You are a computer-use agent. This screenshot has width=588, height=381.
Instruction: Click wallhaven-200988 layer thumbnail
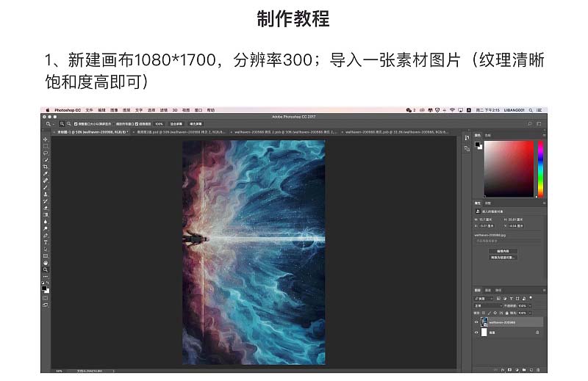click(x=484, y=322)
